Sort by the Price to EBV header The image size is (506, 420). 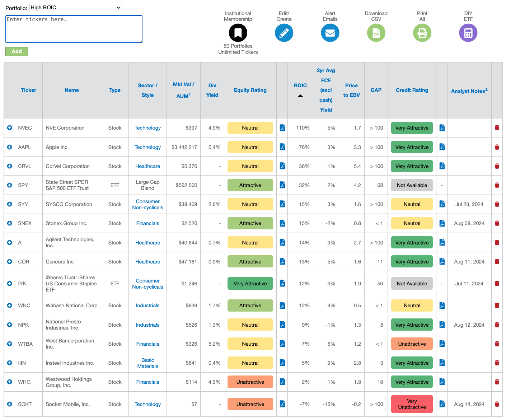tap(351, 90)
